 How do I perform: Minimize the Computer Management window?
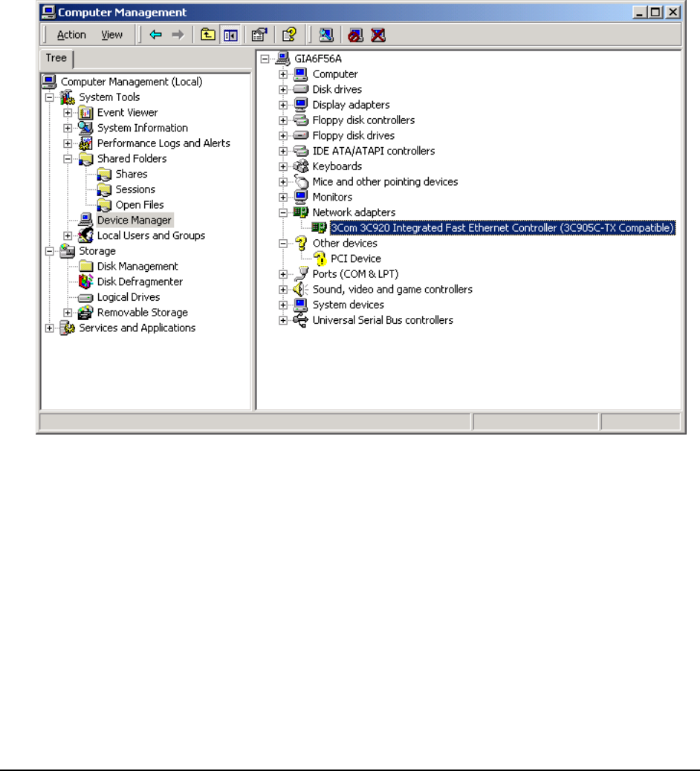tap(639, 12)
